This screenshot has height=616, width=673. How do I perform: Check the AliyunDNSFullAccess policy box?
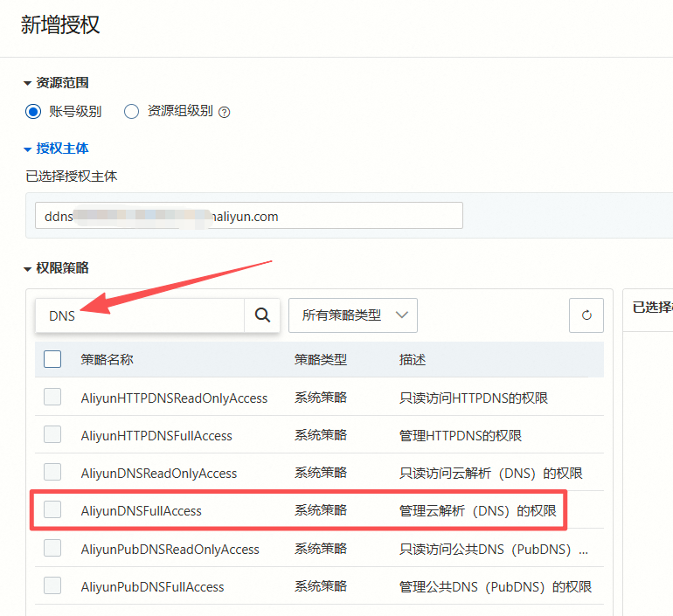click(x=52, y=509)
